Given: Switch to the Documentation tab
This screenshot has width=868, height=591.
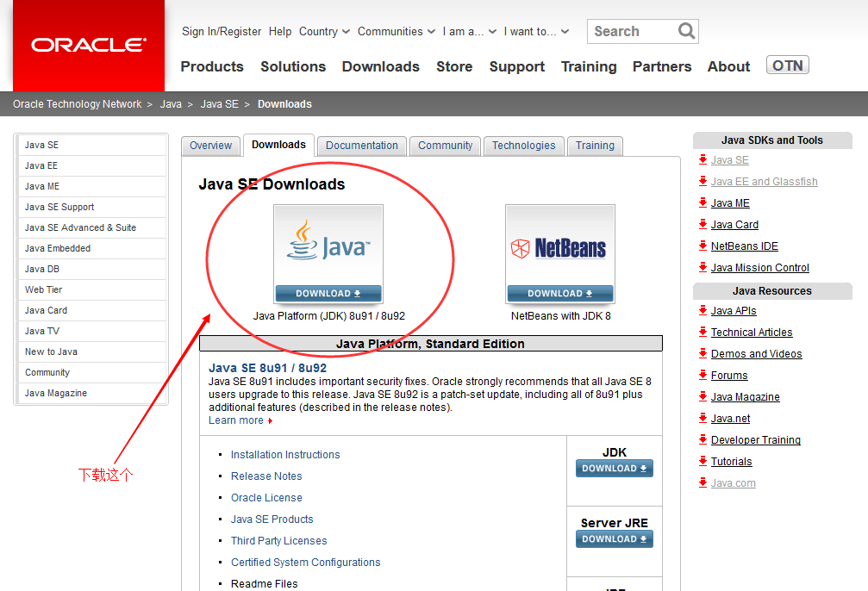Looking at the screenshot, I should 362,146.
